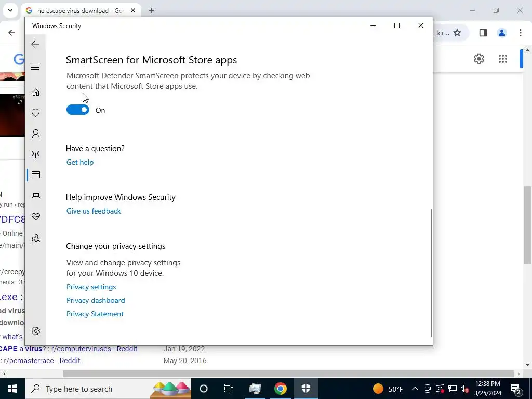Click the taskbar search box
532x399 pixels.
point(108,389)
